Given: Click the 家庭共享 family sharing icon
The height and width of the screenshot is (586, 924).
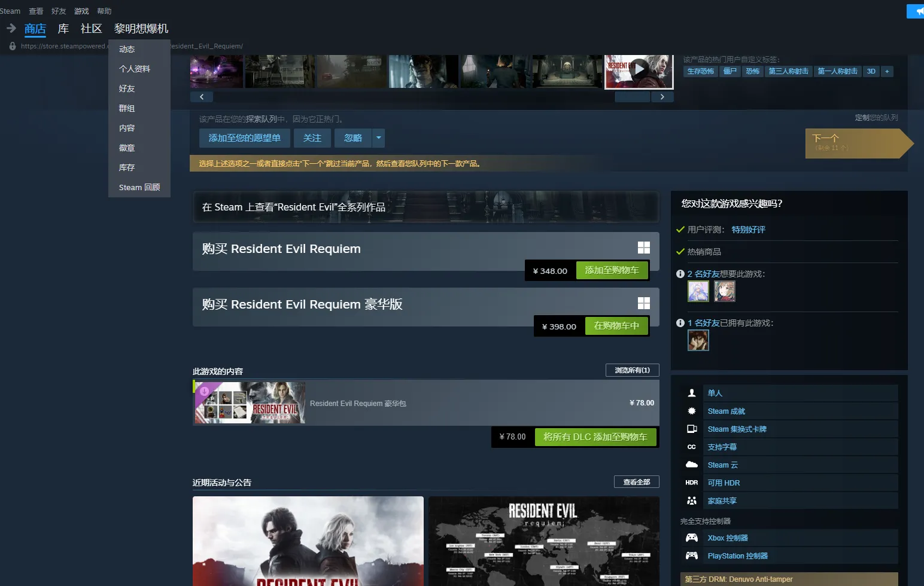Looking at the screenshot, I should pos(692,500).
